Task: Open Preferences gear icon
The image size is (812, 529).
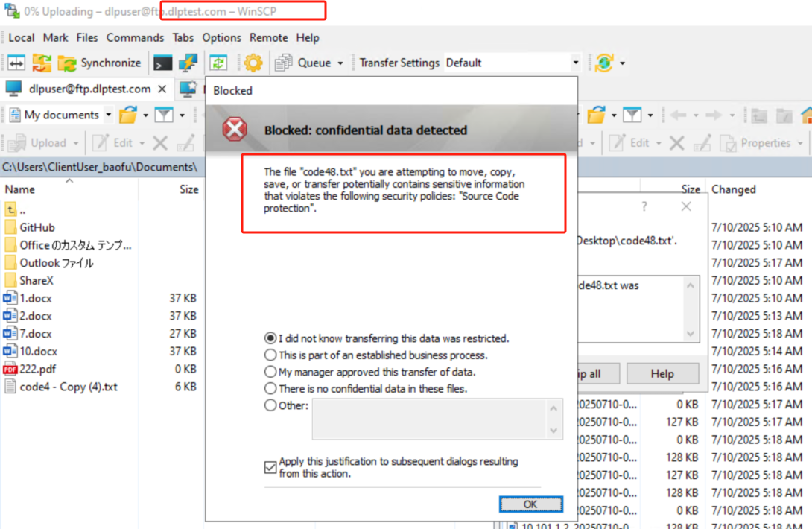Action: (x=253, y=63)
